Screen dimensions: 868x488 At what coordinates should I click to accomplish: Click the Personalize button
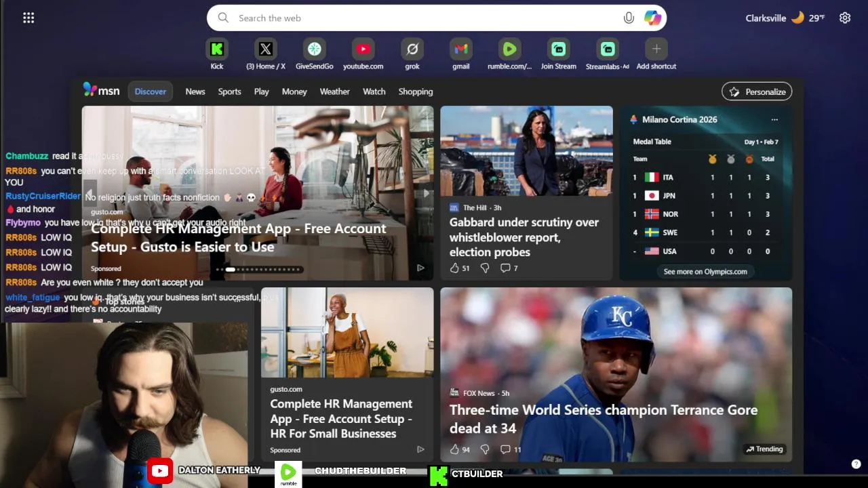(x=757, y=92)
